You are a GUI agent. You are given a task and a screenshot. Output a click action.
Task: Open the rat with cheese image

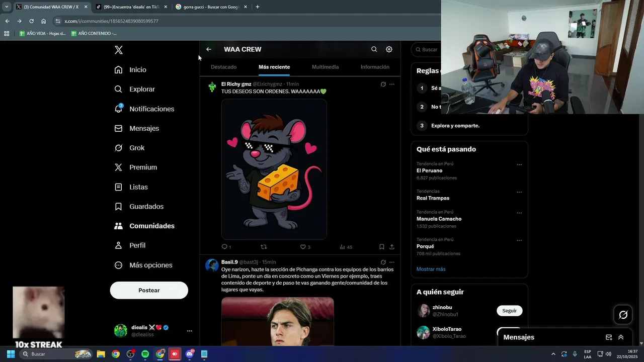click(274, 169)
